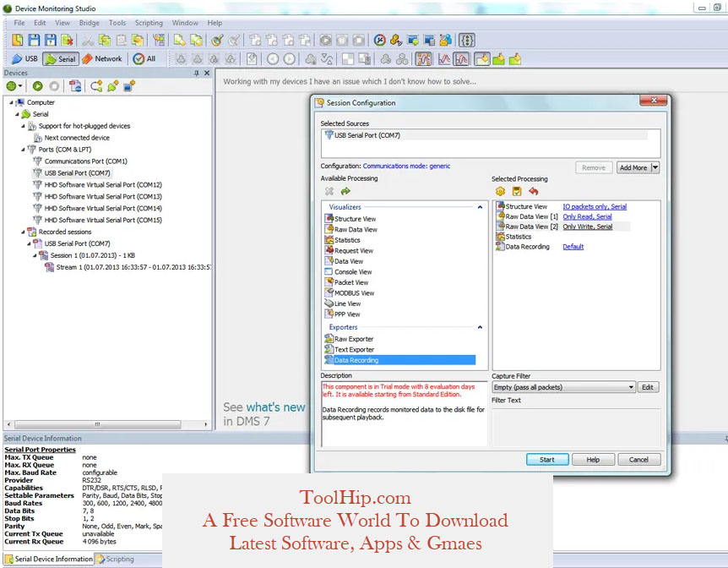Collapse the Computer node in the device tree
Viewport: 728px width, 568px height.
(11, 102)
